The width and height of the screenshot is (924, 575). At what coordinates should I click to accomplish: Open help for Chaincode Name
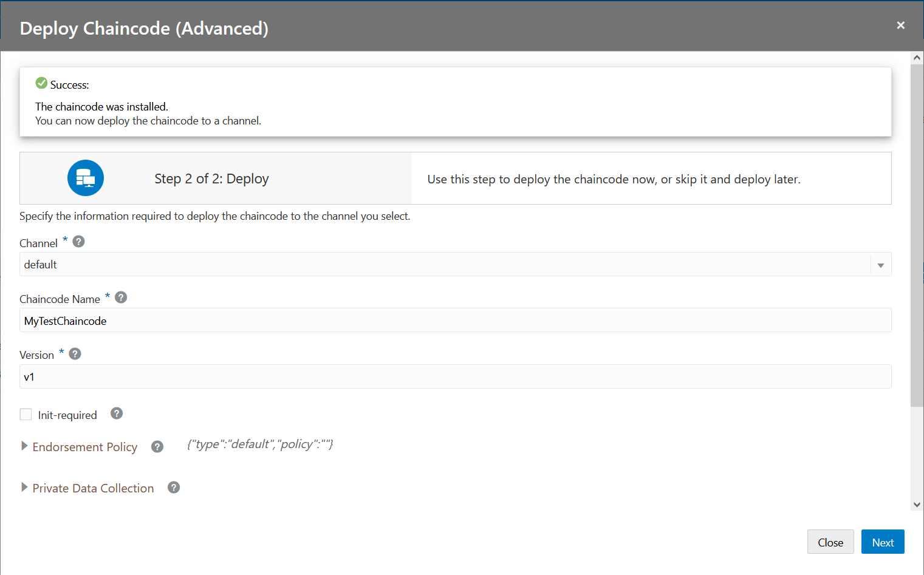(120, 297)
